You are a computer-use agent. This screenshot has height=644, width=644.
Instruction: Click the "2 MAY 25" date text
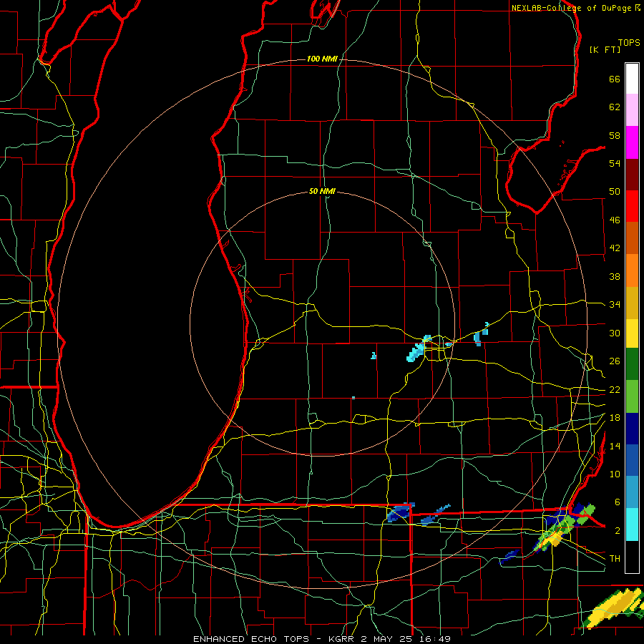(x=386, y=639)
